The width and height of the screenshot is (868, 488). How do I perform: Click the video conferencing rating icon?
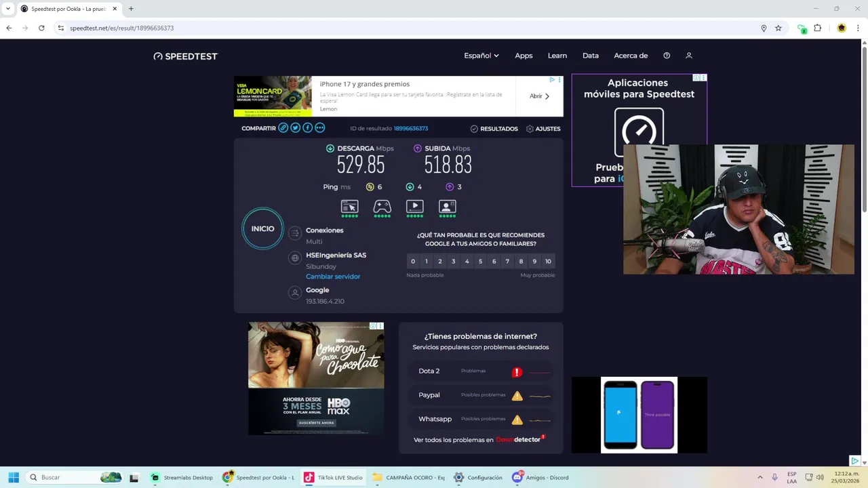[448, 207]
